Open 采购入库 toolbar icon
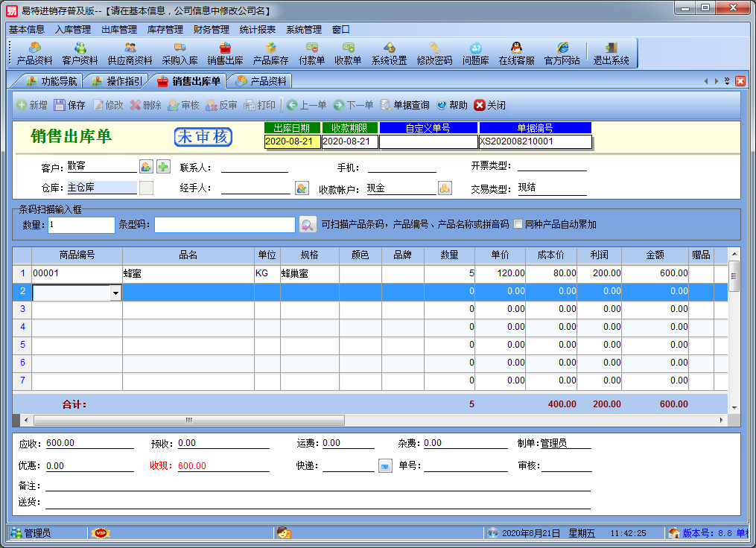756x548 pixels. 180,54
